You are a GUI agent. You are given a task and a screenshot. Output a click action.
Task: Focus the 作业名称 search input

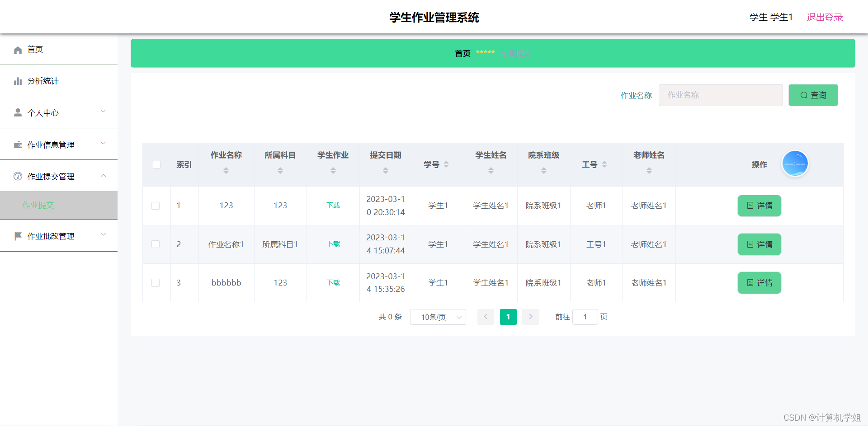tap(721, 95)
